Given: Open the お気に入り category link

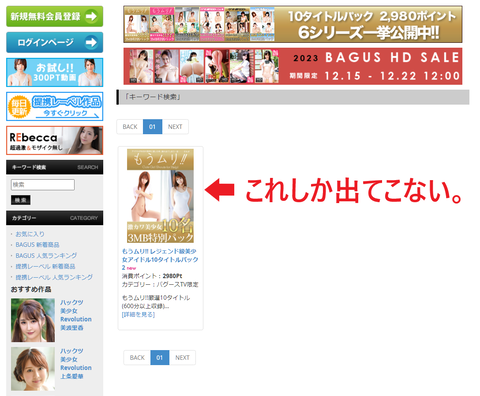Looking at the screenshot, I should pos(30,234).
